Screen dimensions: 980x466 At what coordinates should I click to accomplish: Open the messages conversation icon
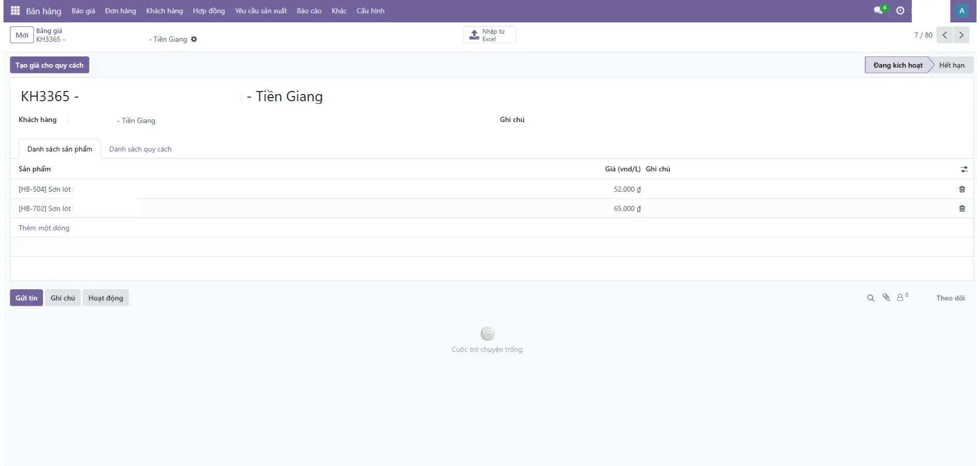click(x=879, y=10)
